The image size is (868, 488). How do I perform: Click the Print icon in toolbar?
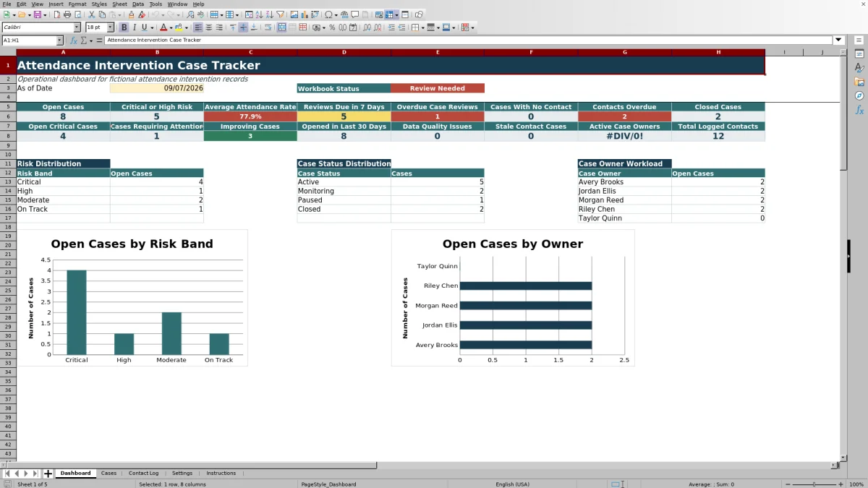[x=67, y=14]
